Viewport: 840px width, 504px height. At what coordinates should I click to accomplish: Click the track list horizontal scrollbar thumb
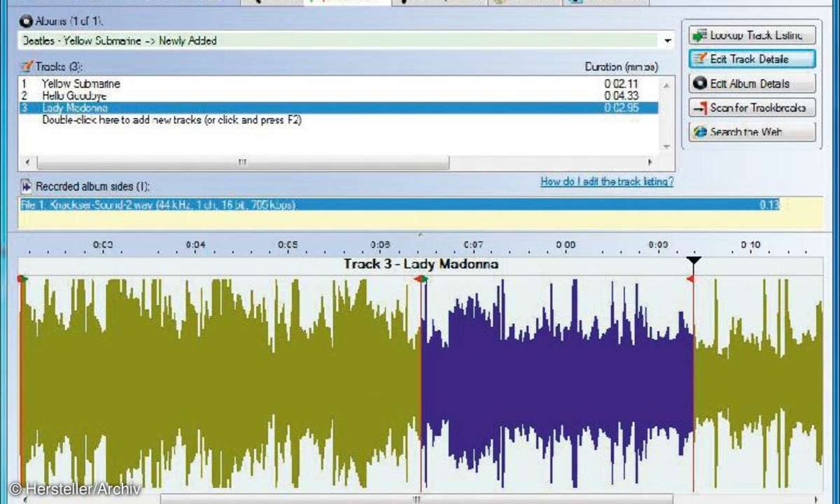[242, 162]
